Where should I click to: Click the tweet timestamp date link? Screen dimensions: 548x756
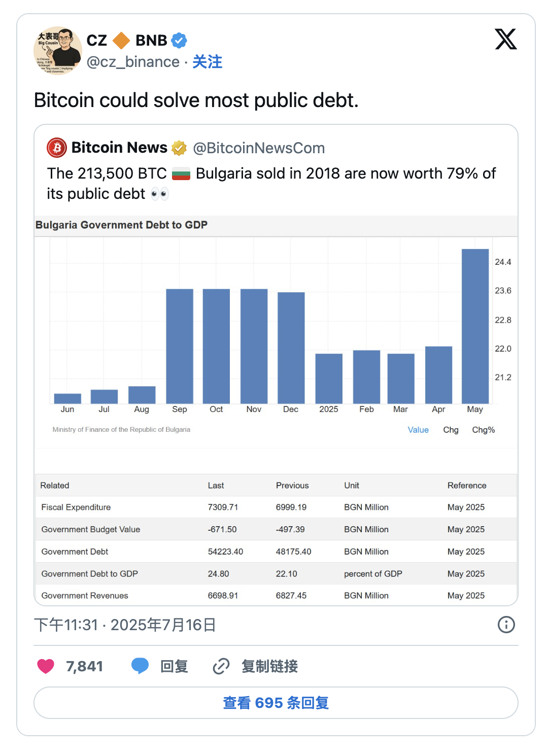(x=125, y=625)
